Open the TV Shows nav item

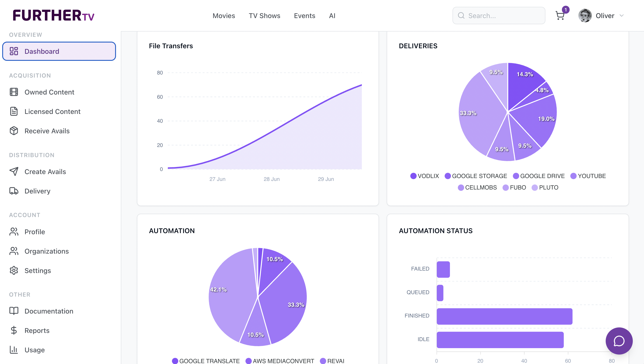[264, 15]
